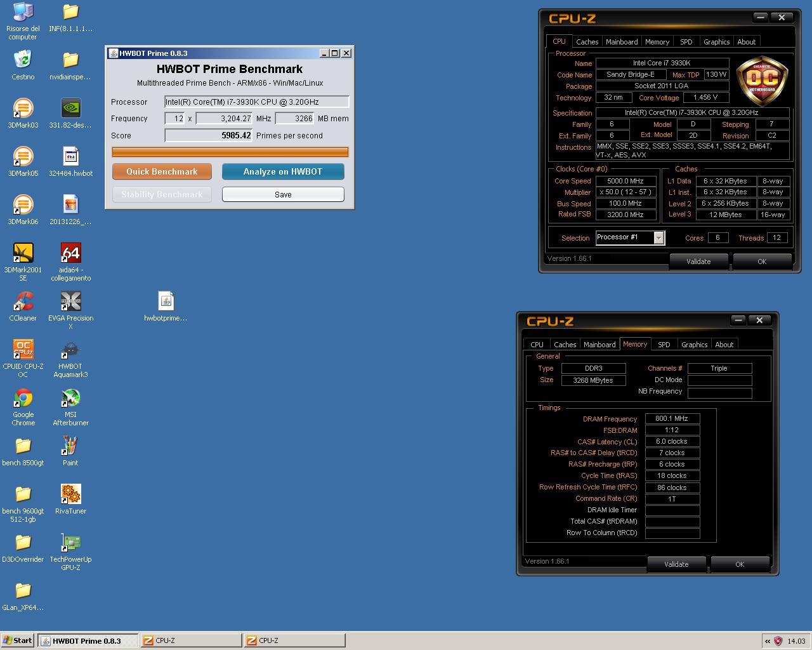Click Validate in CPU-Z CPU window
This screenshot has height=650, width=812.
pos(698,262)
